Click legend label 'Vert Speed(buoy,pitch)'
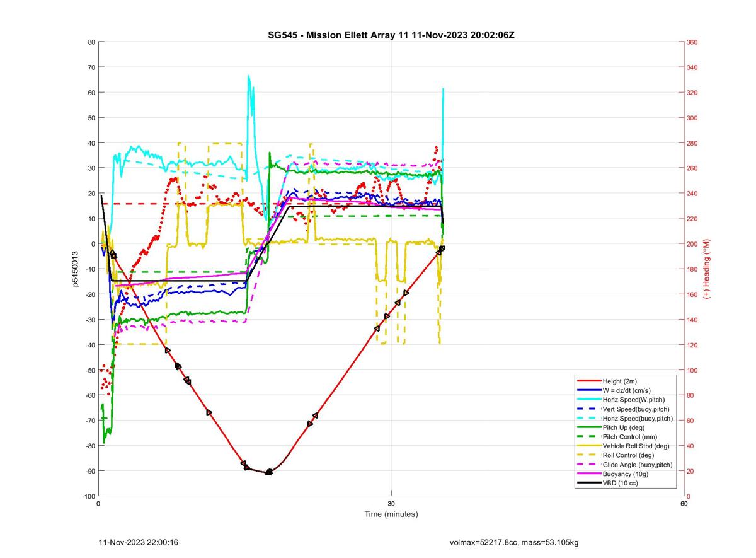 point(636,409)
